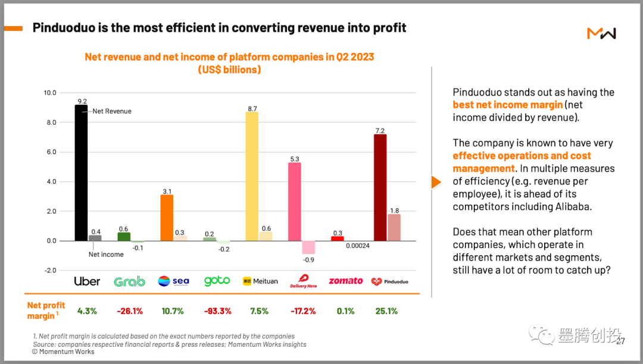The width and height of the screenshot is (643, 364).
Task: Select the Sea company logo
Action: (173, 281)
